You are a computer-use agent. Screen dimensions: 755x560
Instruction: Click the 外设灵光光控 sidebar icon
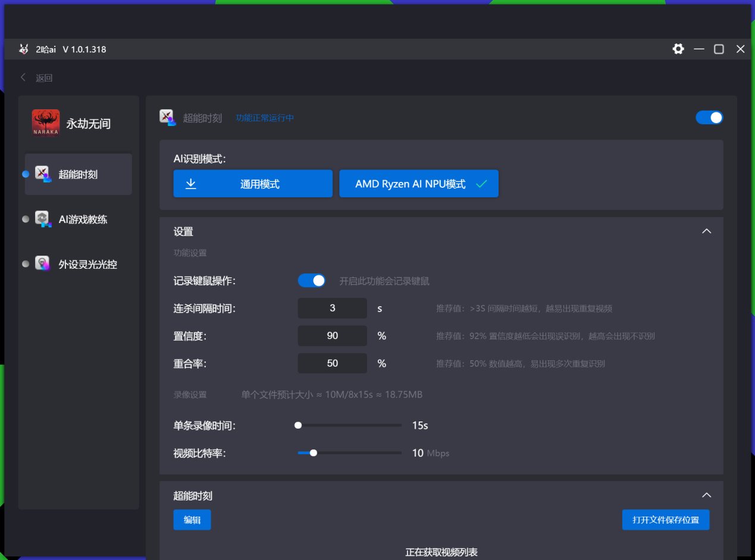tap(42, 263)
